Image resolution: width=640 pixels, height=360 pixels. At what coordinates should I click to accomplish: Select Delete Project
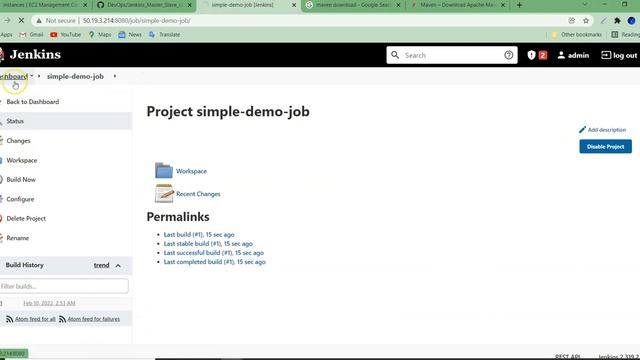tap(26, 218)
